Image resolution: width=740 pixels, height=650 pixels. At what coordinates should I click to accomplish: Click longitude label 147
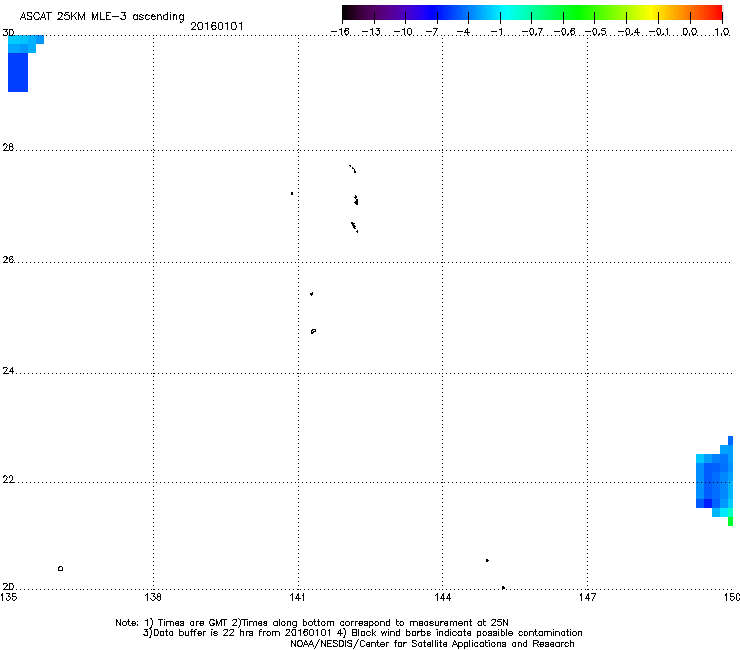pyautogui.click(x=587, y=597)
